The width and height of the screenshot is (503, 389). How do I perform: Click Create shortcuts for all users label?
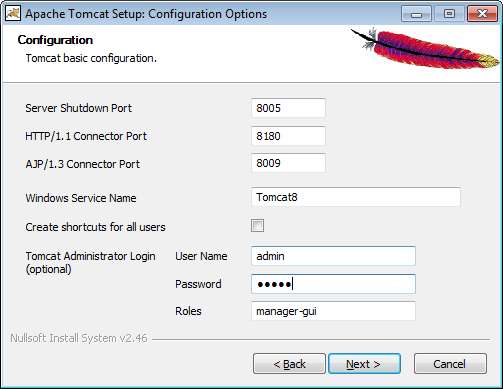(95, 227)
